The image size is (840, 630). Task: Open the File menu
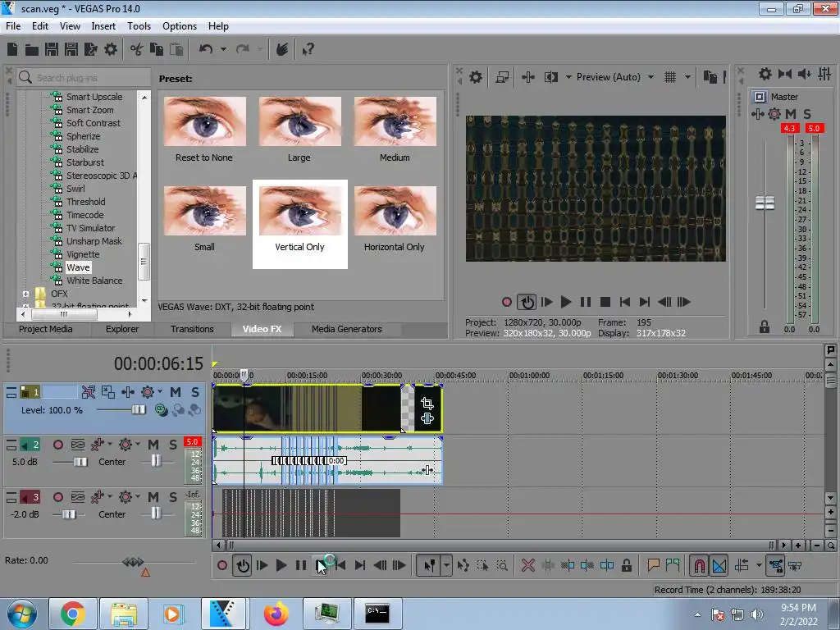13,25
